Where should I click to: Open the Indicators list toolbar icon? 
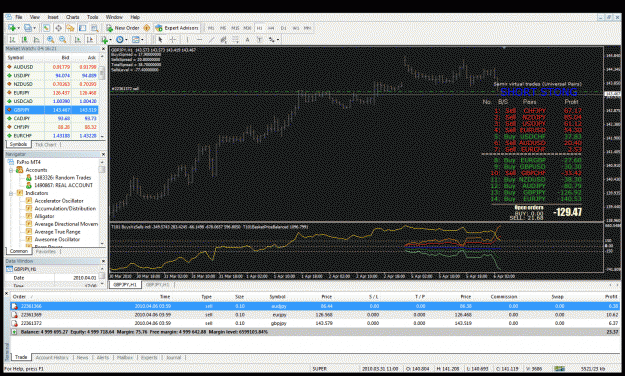[104, 39]
